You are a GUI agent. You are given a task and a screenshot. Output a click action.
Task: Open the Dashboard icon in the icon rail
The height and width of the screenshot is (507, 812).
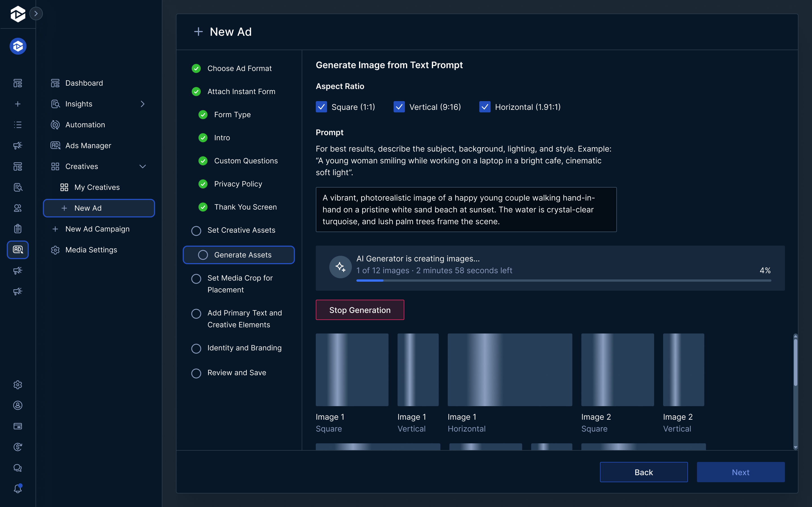(17, 83)
